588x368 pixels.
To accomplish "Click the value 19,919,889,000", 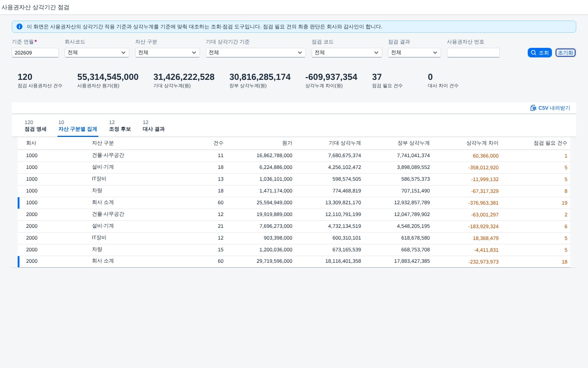I will point(274,215).
